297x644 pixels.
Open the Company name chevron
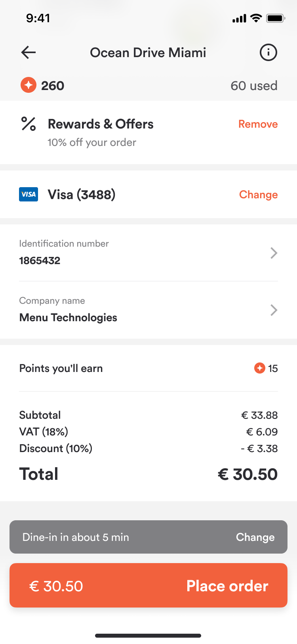pos(274,310)
